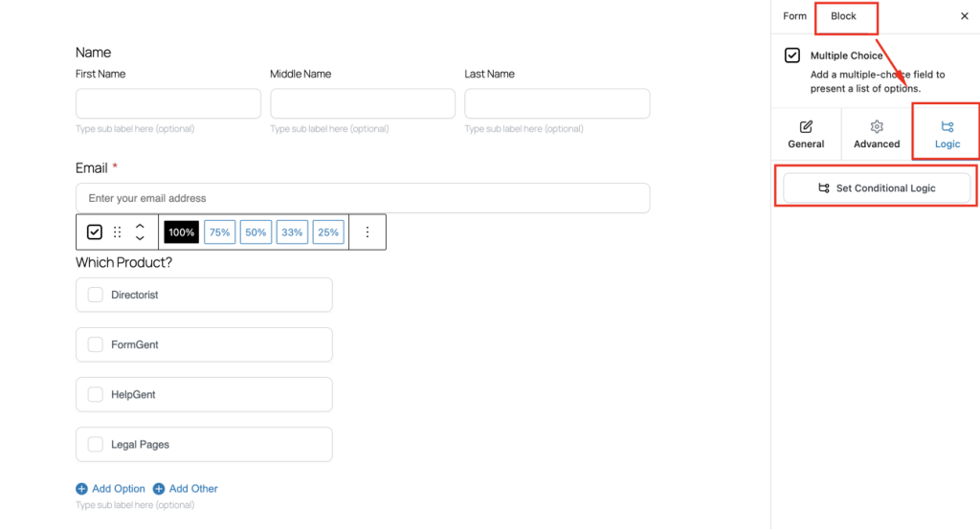Click the checkbox block type icon in toolbar
The width and height of the screenshot is (980, 529).
[x=95, y=232]
